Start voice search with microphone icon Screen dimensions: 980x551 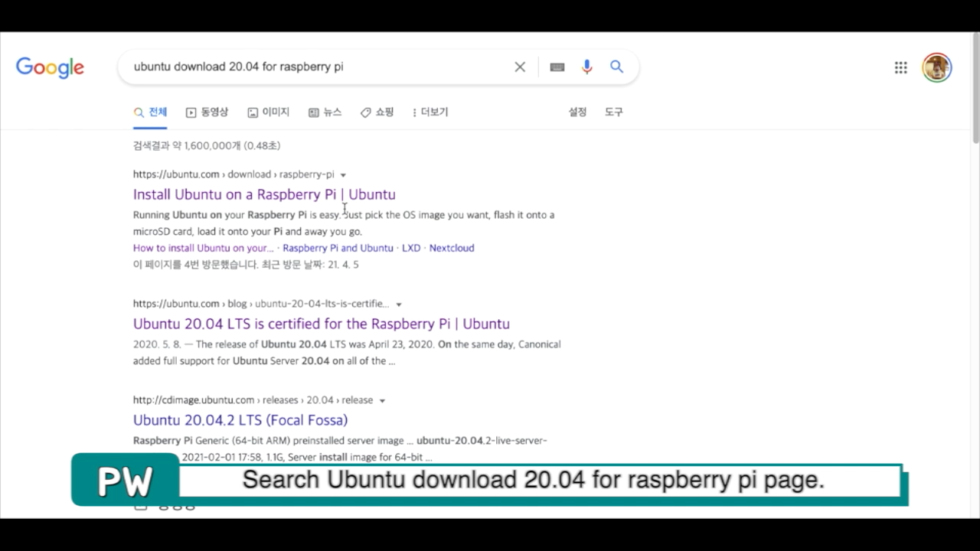pos(586,67)
